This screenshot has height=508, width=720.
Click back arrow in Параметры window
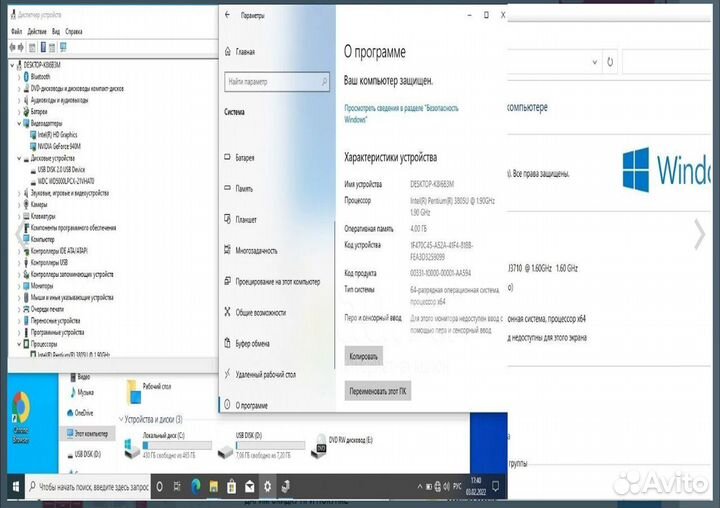(227, 15)
